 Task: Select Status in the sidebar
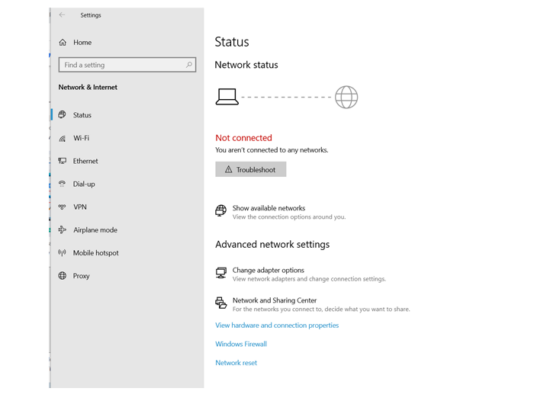point(82,115)
